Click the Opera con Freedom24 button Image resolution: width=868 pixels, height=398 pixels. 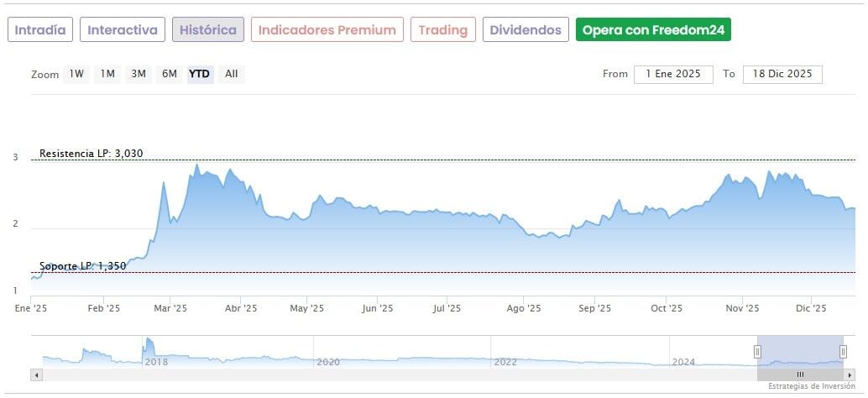(x=653, y=30)
